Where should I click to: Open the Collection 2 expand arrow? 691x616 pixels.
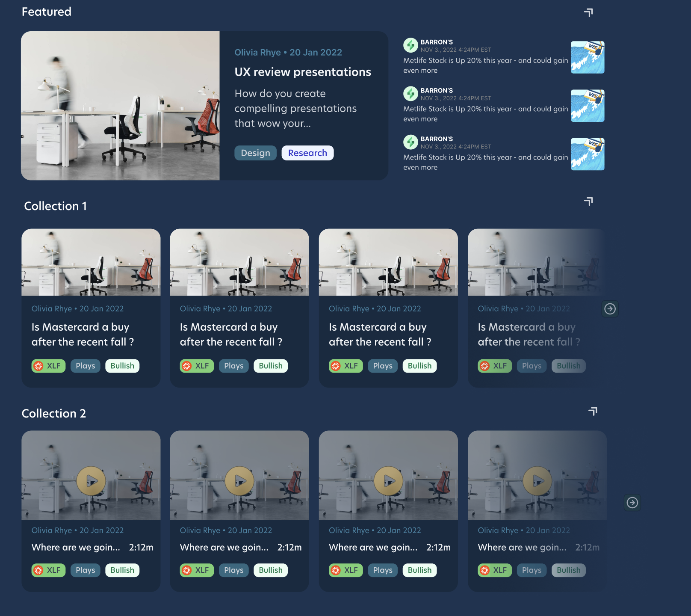[x=593, y=411]
